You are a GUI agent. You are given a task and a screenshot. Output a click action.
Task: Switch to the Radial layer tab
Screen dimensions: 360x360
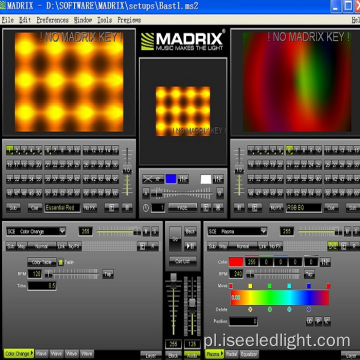pos(232,354)
